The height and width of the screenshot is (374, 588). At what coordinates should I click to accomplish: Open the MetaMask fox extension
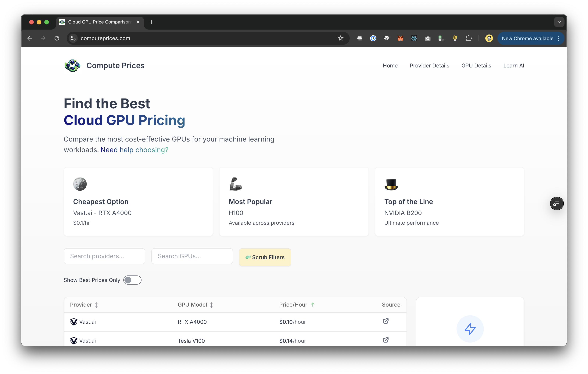point(400,38)
